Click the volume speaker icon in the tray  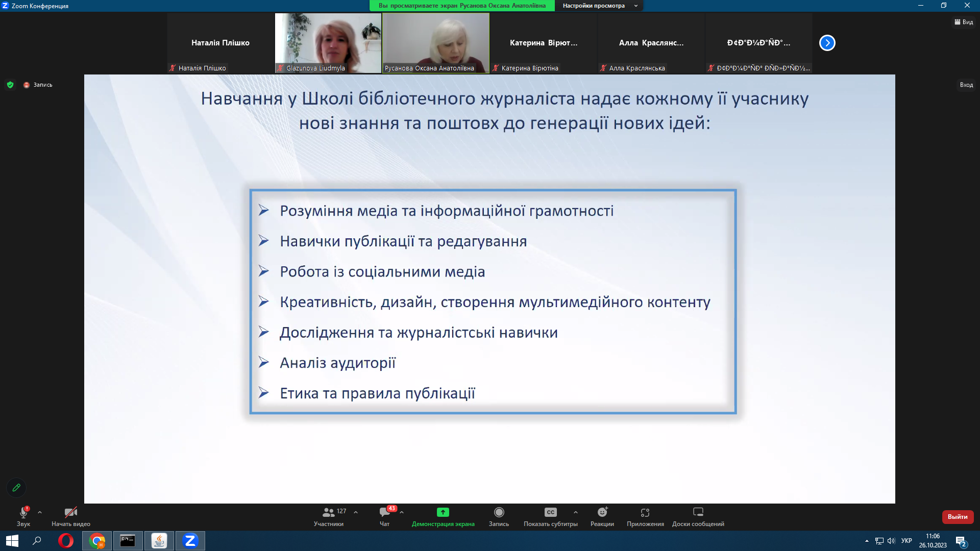click(891, 541)
